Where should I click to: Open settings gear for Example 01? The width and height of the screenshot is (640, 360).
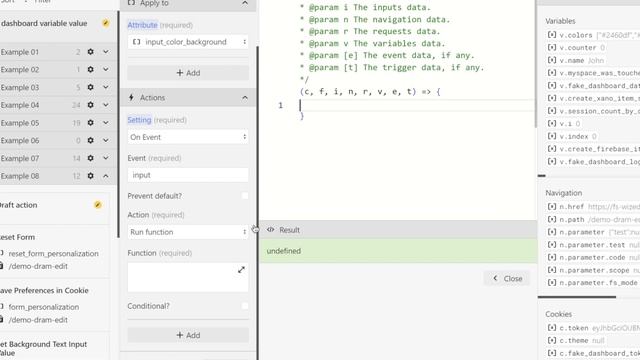click(x=91, y=52)
